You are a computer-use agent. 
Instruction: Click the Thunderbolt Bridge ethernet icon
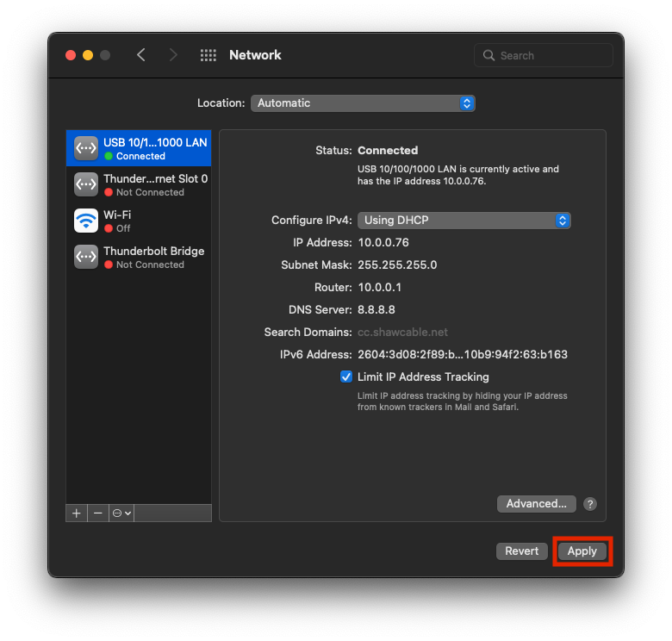pos(86,257)
